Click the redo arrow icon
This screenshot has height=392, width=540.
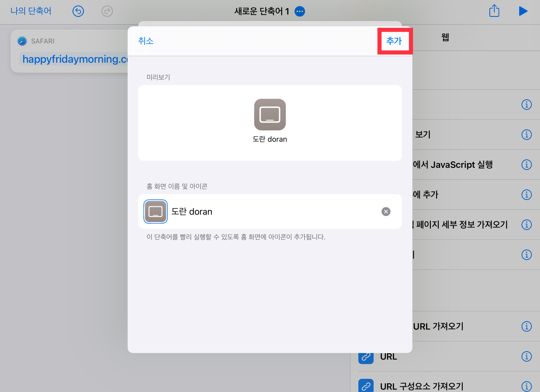107,11
